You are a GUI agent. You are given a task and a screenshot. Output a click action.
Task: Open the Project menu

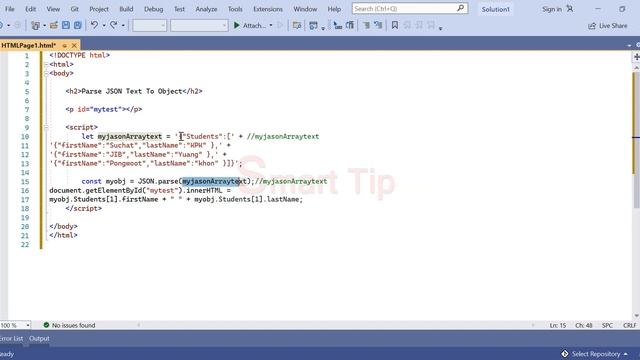point(99,9)
